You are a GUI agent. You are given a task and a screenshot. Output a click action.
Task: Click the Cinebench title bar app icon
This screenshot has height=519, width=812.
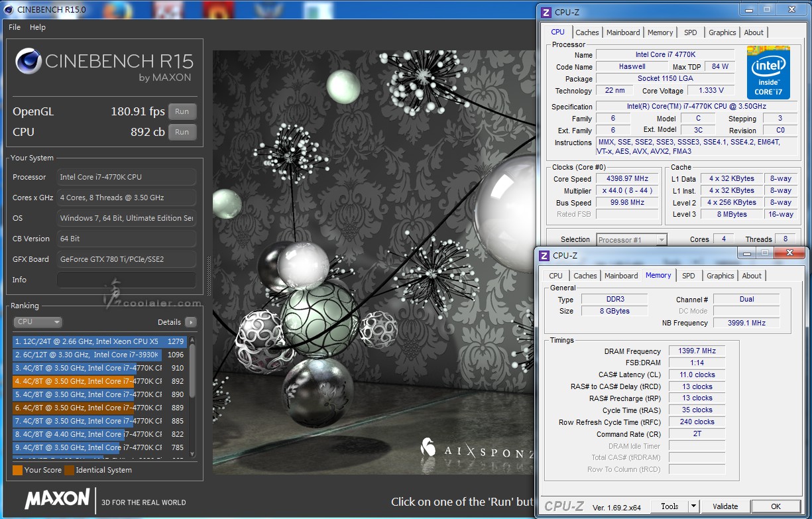click(x=8, y=9)
